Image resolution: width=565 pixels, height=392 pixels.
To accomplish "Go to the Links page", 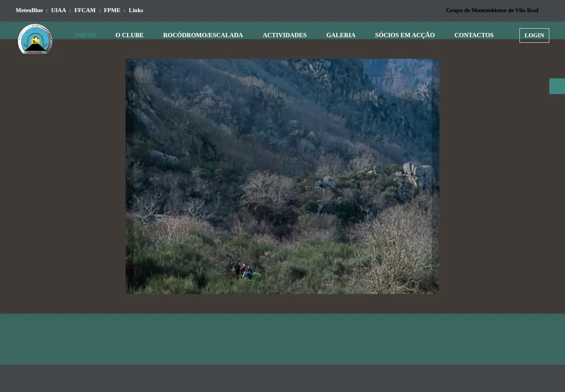I will pos(136,11).
